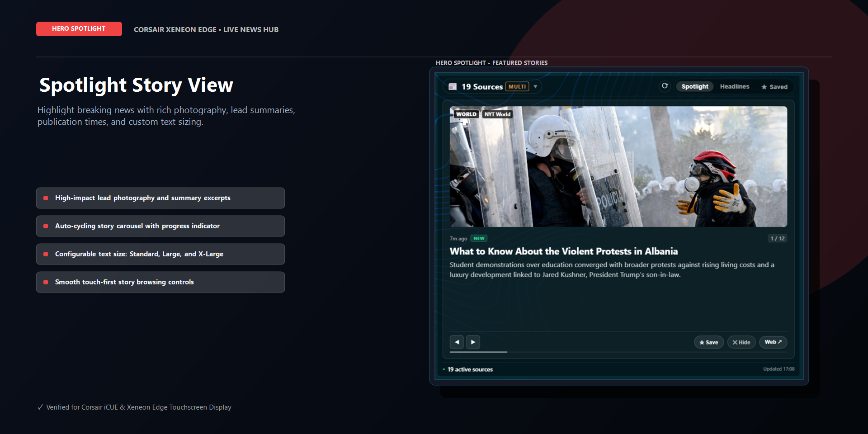The width and height of the screenshot is (868, 434).
Task: Expand the 19 Sources dropdown arrow
Action: (535, 86)
